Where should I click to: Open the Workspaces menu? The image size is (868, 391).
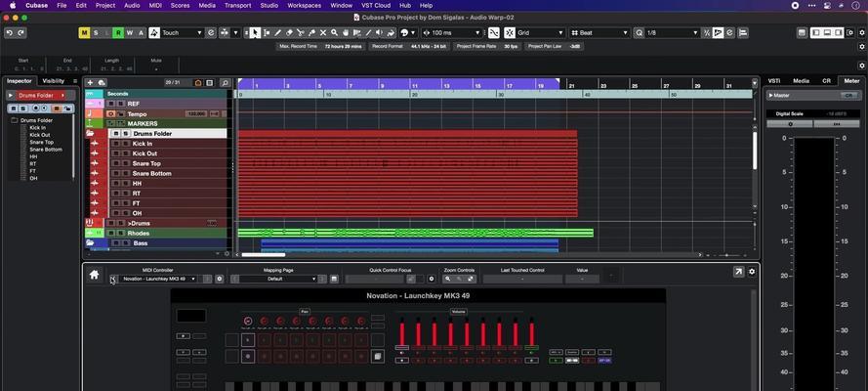pyautogui.click(x=304, y=5)
